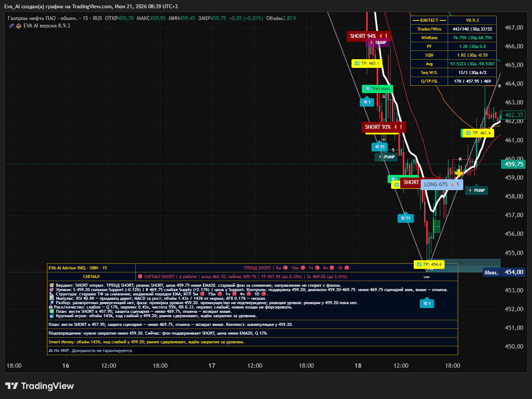Click the price tag 462,35 on the axis

click(513, 115)
